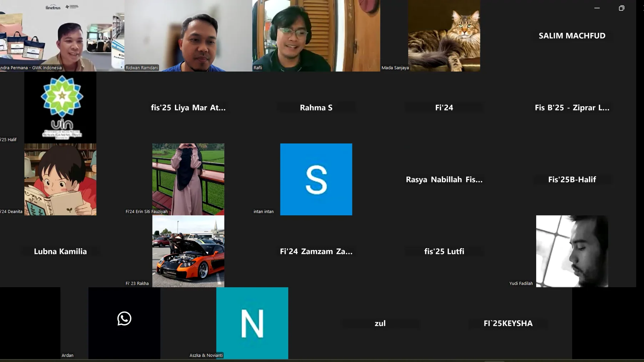Select Yudi Fadilah's black-and-white photo

572,251
